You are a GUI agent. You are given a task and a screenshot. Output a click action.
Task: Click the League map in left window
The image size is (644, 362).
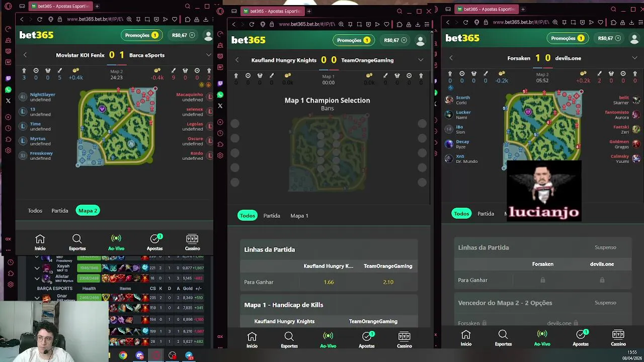point(117,126)
